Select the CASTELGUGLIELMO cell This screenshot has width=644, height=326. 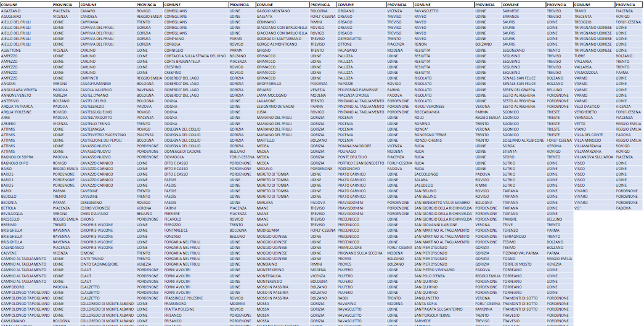coord(98,112)
